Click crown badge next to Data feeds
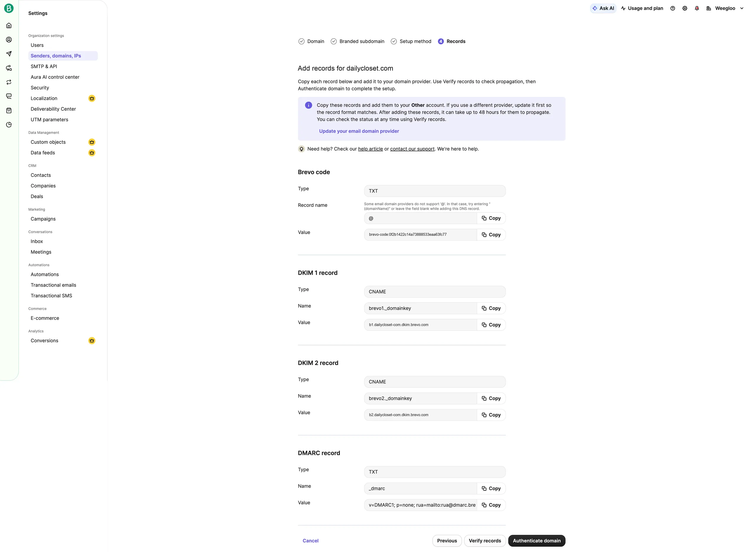The image size is (756, 552). tap(92, 153)
